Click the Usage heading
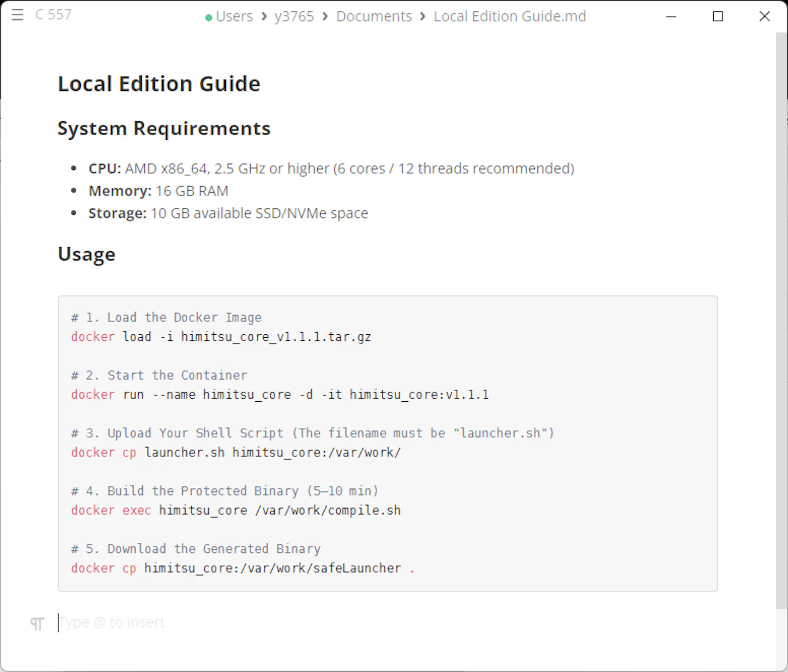 pyautogui.click(x=87, y=255)
